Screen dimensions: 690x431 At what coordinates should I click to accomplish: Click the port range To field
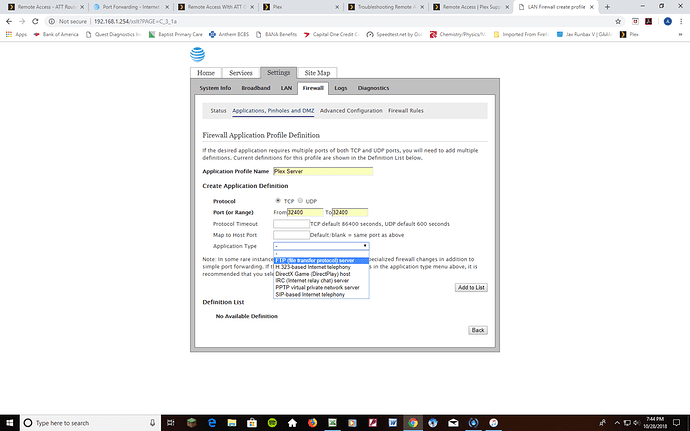pyautogui.click(x=350, y=212)
